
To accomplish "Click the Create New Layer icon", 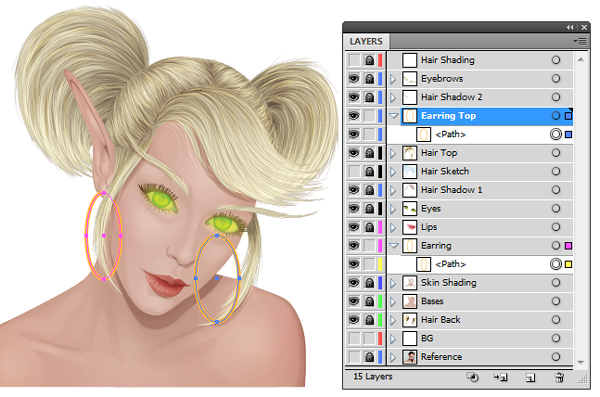I will pos(530,378).
